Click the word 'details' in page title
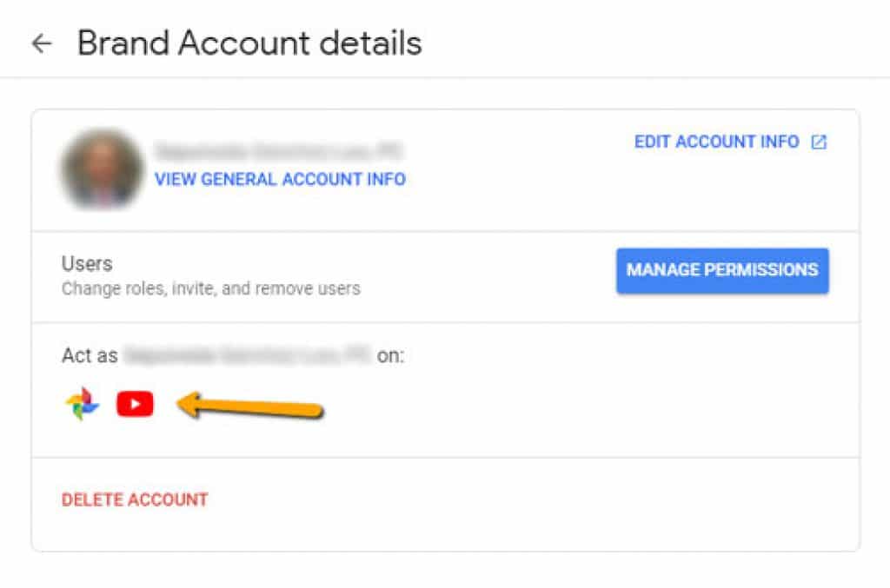 (x=370, y=43)
